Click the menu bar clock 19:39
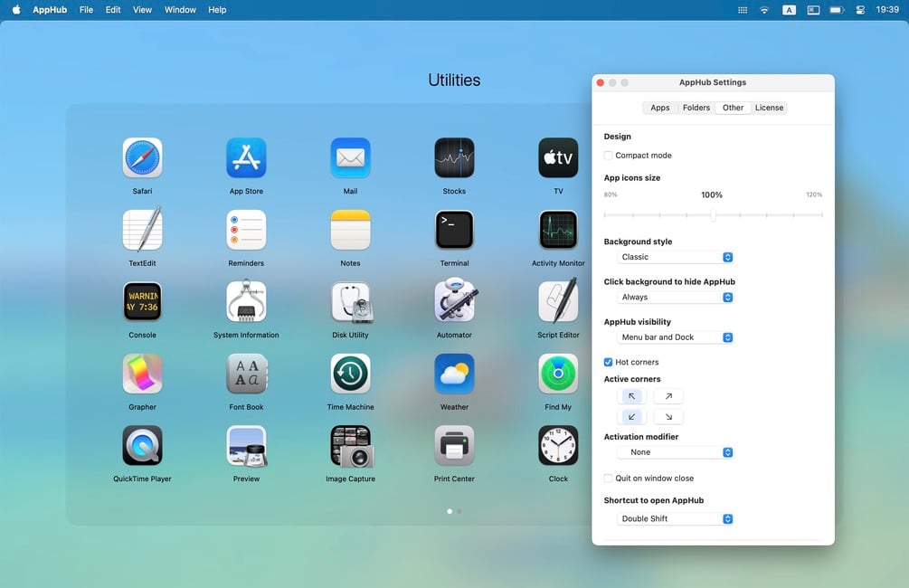909x588 pixels. pyautogui.click(x=887, y=10)
